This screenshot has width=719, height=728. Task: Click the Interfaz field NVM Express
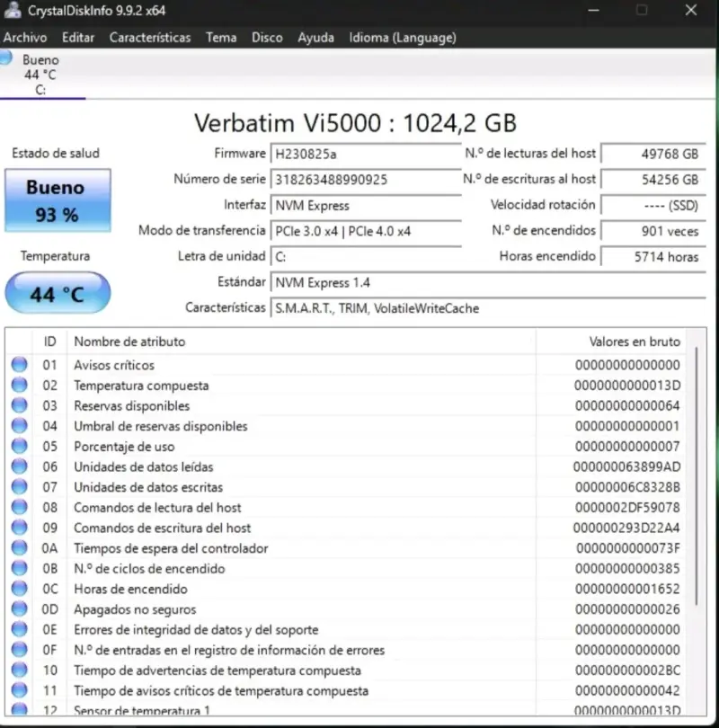coord(366,205)
